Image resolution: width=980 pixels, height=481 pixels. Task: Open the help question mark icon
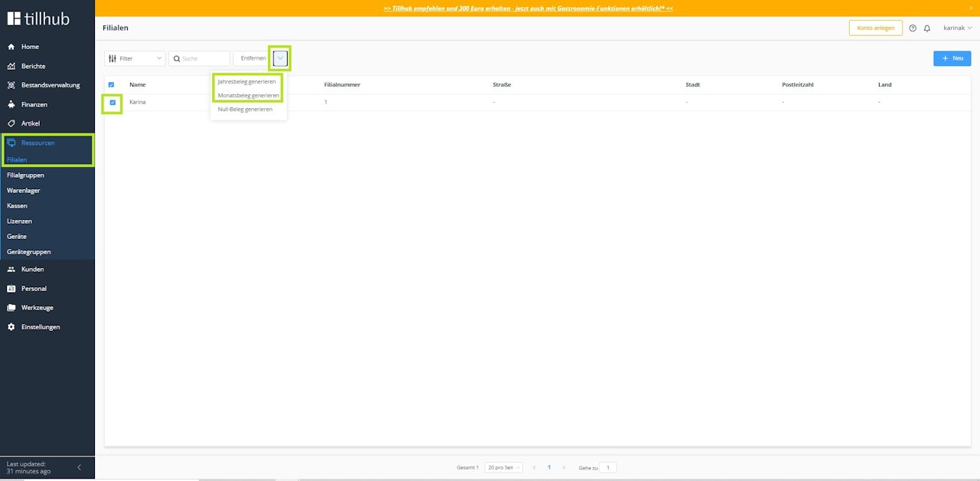(x=913, y=28)
